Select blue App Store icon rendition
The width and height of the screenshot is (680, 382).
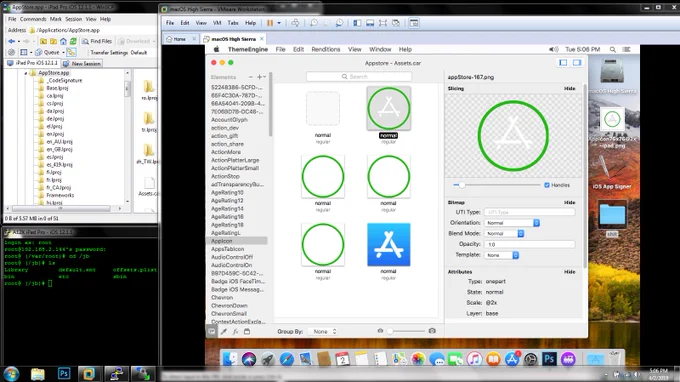pyautogui.click(x=389, y=245)
